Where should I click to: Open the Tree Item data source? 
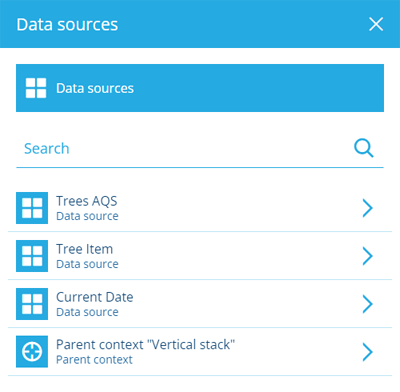click(200, 256)
